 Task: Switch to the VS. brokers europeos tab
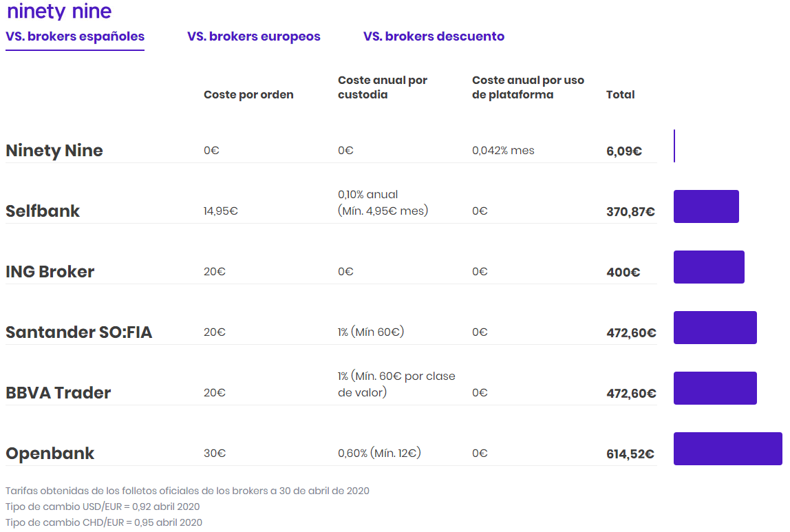coord(254,36)
